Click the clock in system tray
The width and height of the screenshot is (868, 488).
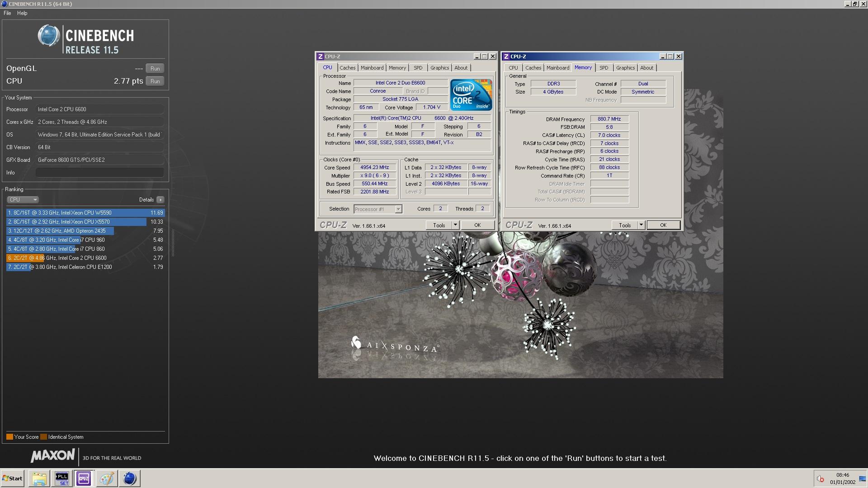click(842, 479)
